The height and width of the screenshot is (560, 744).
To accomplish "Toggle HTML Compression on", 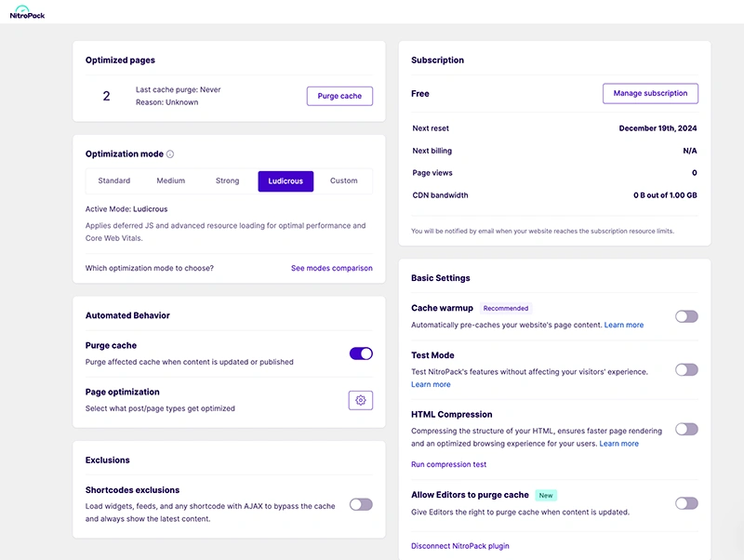I will coord(685,429).
